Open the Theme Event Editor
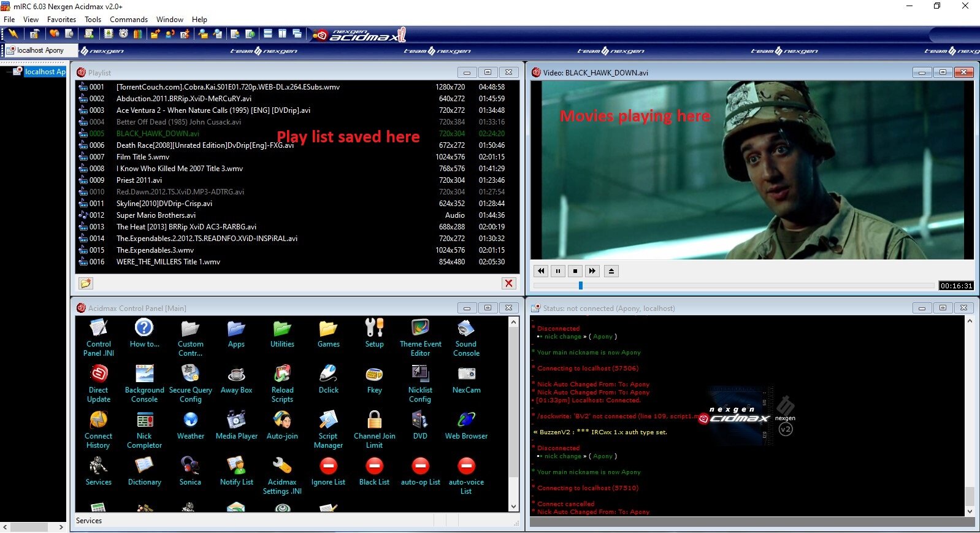The image size is (980, 533). point(420,329)
